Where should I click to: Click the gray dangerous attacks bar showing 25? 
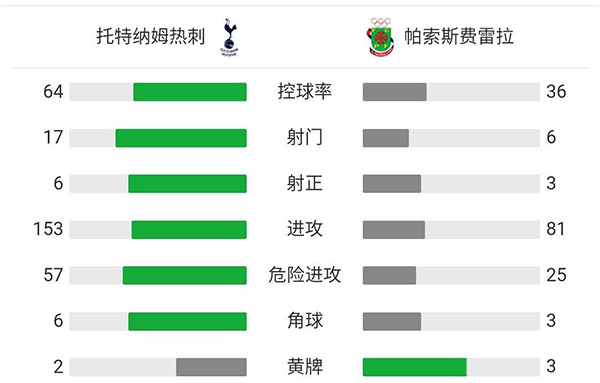(x=389, y=275)
